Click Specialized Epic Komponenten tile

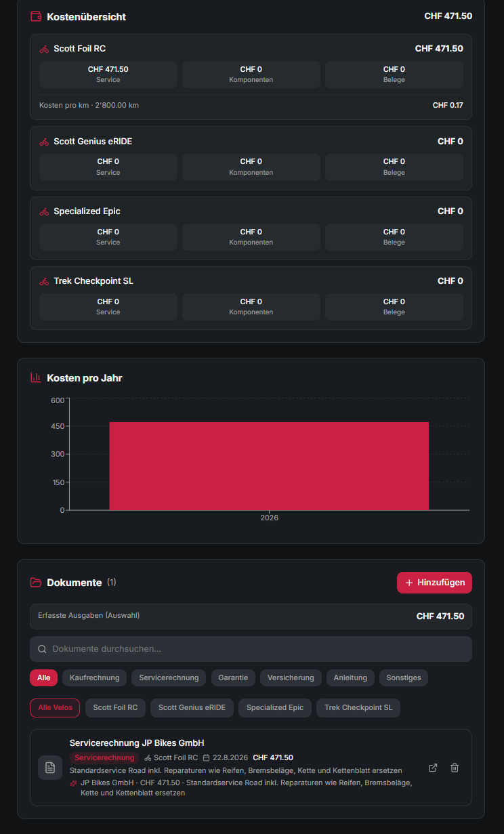pyautogui.click(x=251, y=236)
